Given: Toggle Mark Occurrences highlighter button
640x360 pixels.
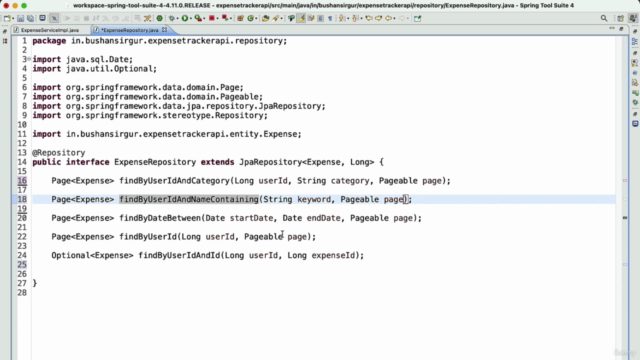Looking at the screenshot, I should pyautogui.click(x=301, y=18).
